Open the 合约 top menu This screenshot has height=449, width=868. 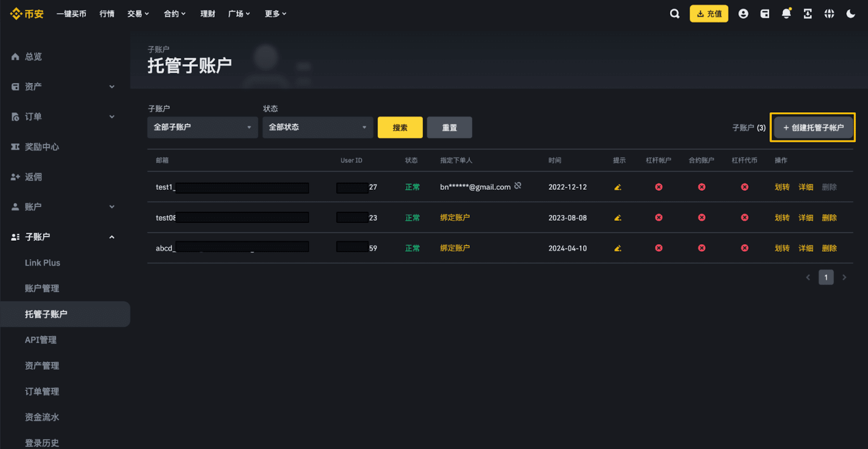click(175, 14)
